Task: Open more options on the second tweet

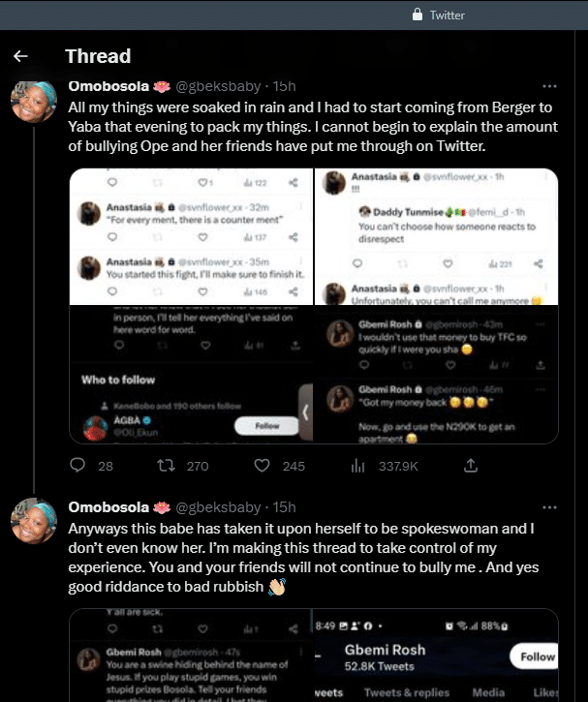Action: pos(549,507)
